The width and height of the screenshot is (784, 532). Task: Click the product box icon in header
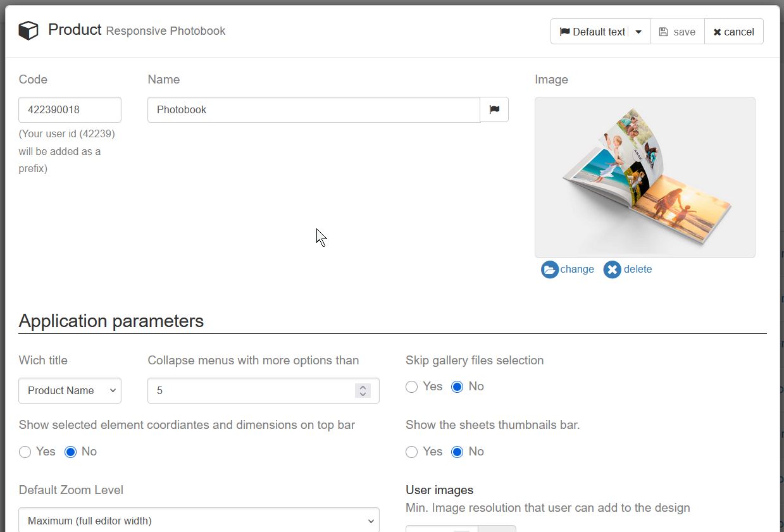click(28, 30)
